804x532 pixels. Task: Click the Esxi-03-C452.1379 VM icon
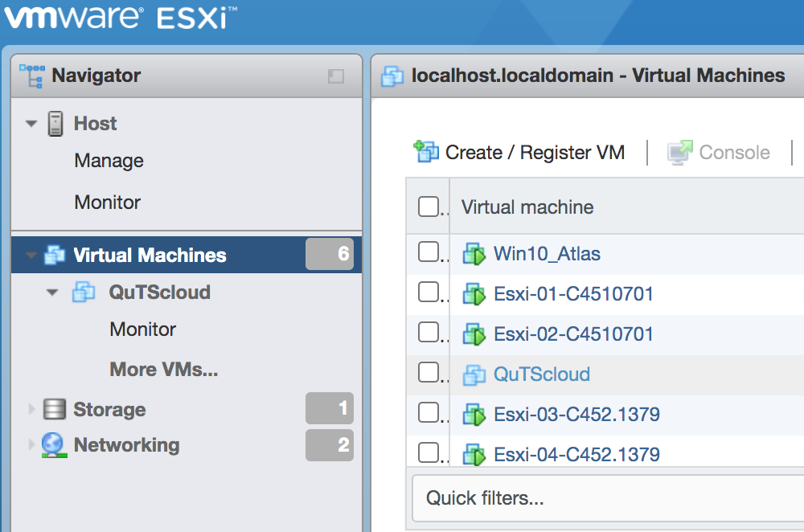474,415
